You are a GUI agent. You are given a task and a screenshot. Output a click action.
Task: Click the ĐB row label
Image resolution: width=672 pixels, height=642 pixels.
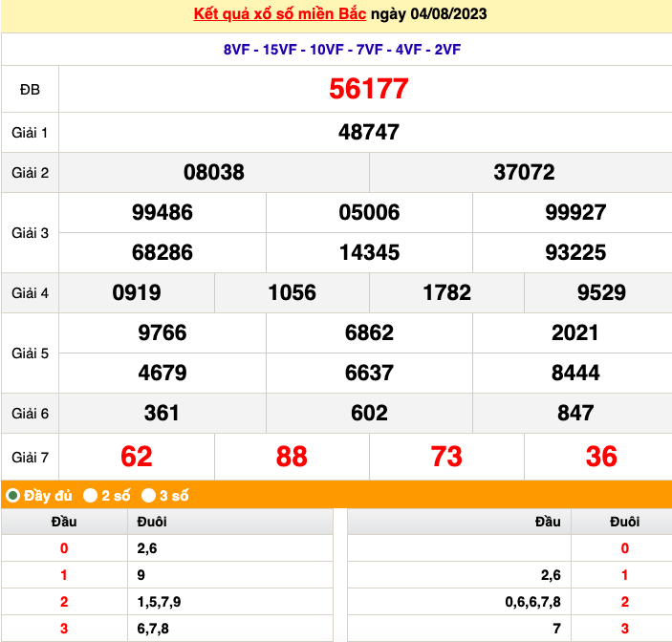click(30, 89)
